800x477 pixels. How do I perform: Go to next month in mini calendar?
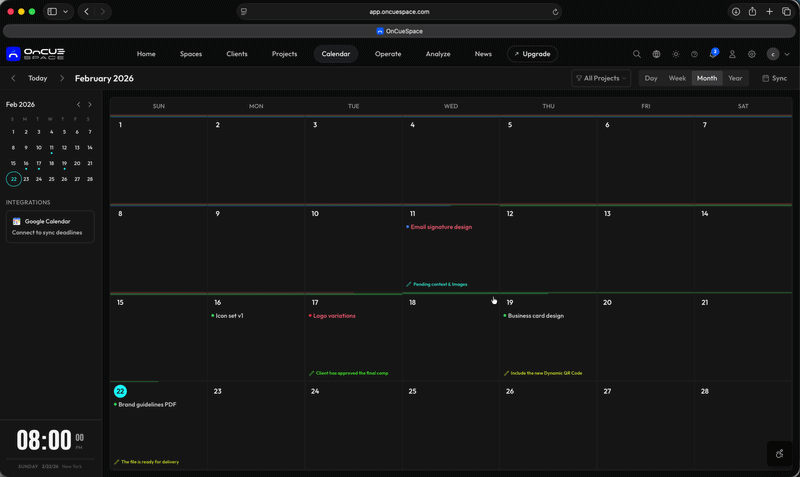pyautogui.click(x=90, y=104)
